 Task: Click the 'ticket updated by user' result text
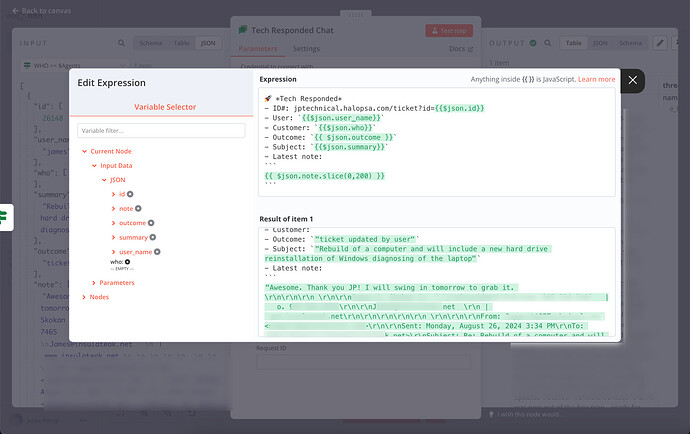pyautogui.click(x=365, y=239)
